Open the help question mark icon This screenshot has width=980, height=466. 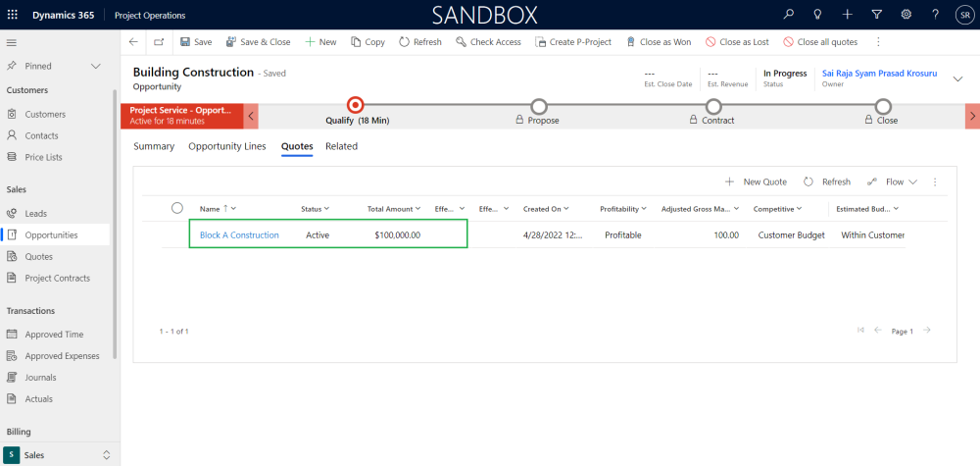[935, 15]
